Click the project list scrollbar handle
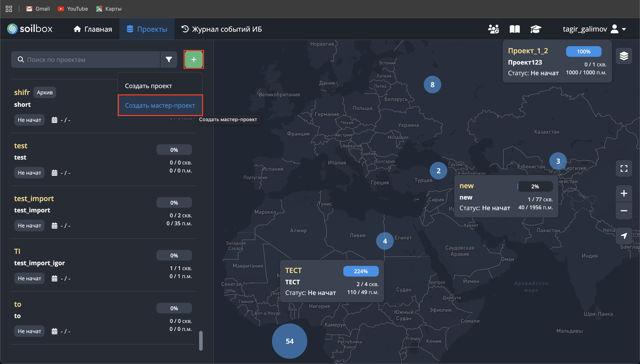 (x=201, y=341)
